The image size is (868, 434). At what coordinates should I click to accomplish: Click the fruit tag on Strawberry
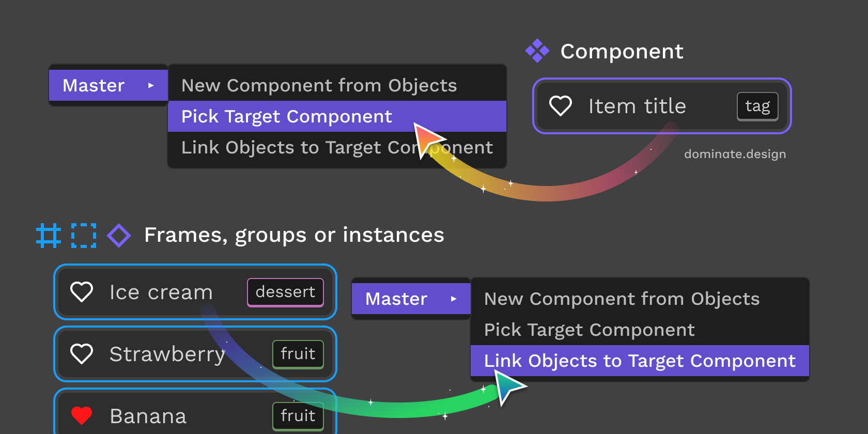[x=298, y=354]
